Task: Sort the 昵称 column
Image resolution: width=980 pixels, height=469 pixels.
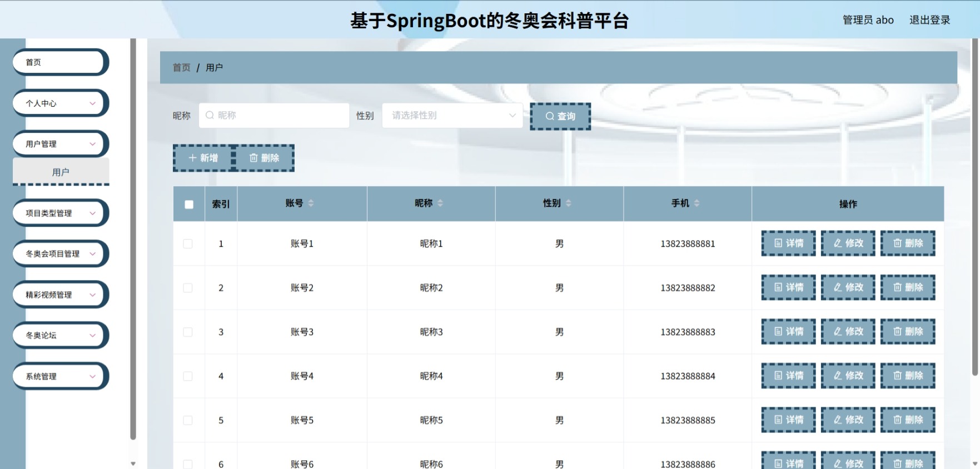Action: point(440,203)
